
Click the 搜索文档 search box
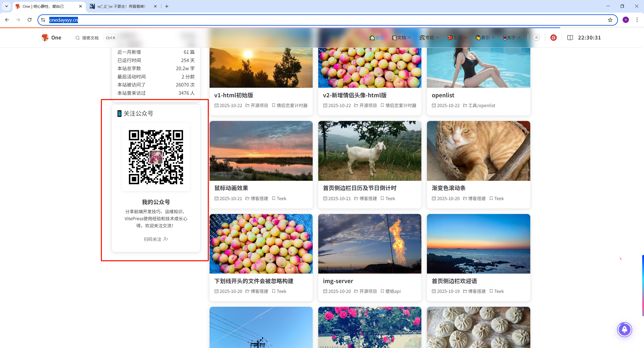point(90,38)
